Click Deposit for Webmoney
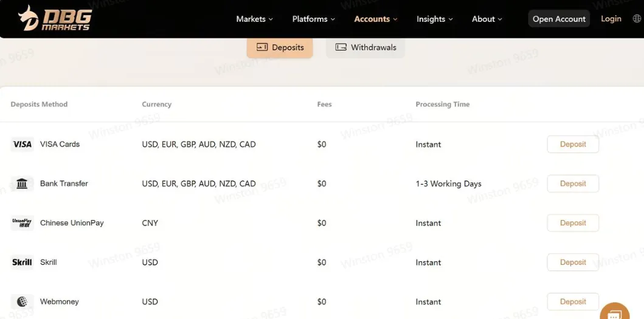This screenshot has height=319, width=644. (x=573, y=302)
